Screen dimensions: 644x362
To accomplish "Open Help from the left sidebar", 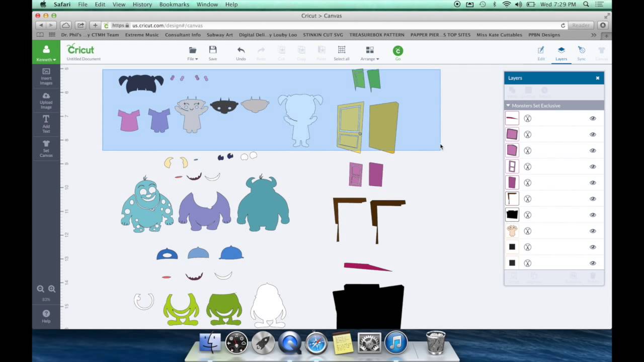I will (46, 316).
